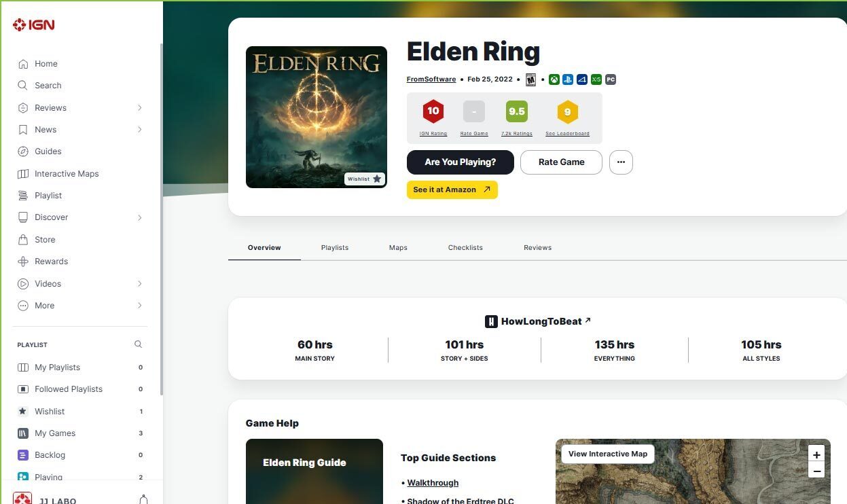Viewport: 847px width, 504px height.
Task: Toggle the Are You Playing? button
Action: (460, 162)
